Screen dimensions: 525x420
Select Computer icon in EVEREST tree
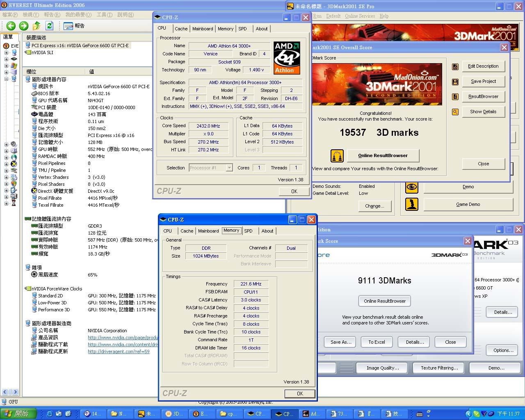(x=14, y=52)
